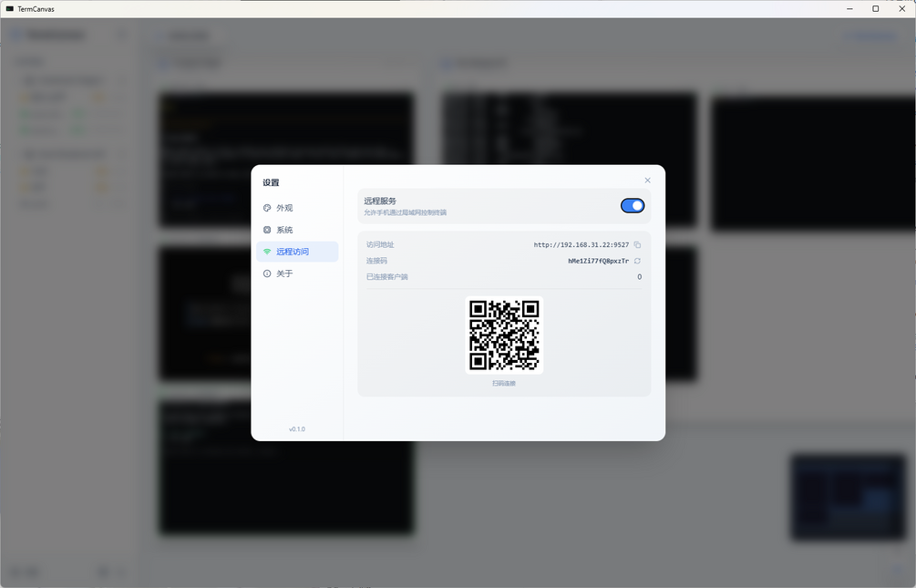Close the settings dialog with the X
The width and height of the screenshot is (916, 588).
pos(647,180)
